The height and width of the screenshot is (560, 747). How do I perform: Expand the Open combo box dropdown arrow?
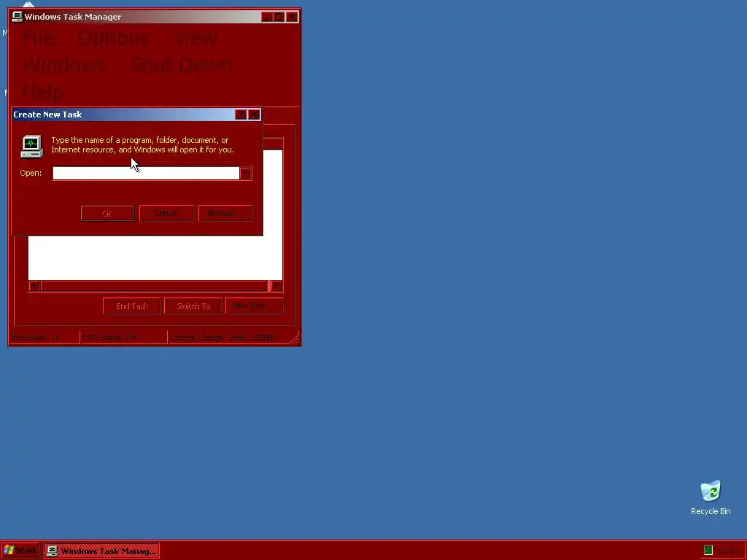[x=245, y=174]
